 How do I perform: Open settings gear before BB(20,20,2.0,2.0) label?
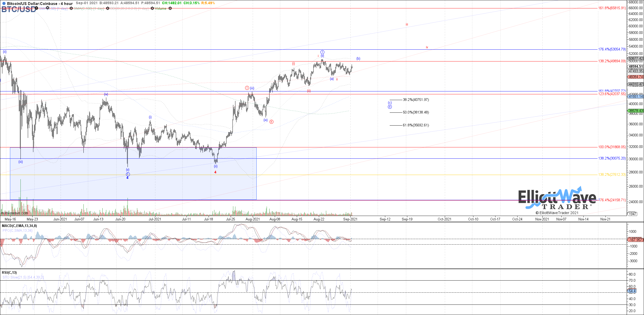click(107, 8)
